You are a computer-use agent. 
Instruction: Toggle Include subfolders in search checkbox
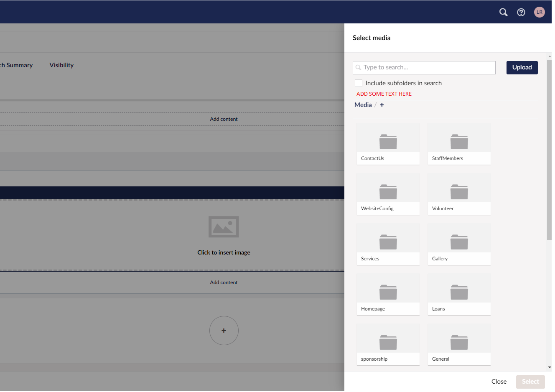(359, 83)
